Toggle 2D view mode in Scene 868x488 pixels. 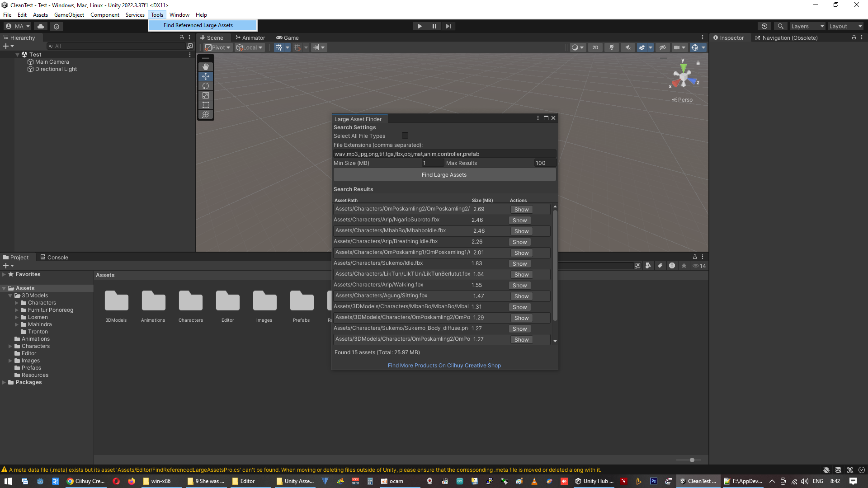tap(595, 47)
